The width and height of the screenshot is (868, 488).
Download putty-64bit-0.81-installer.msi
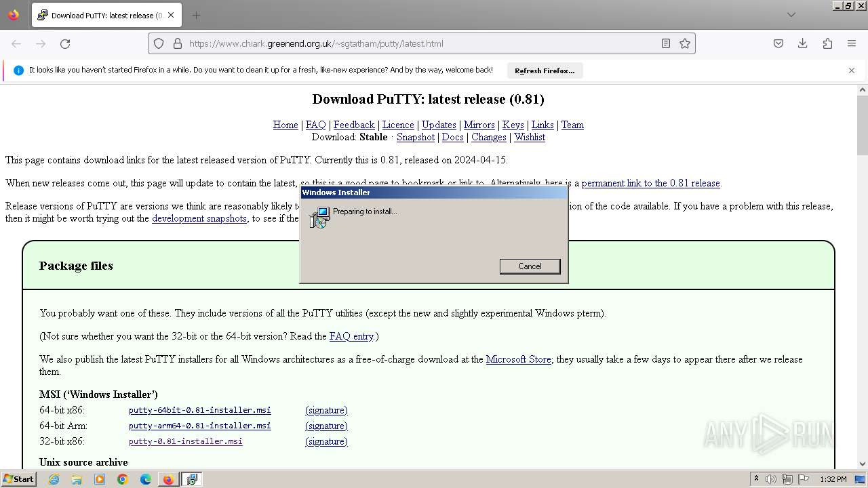[x=200, y=410]
